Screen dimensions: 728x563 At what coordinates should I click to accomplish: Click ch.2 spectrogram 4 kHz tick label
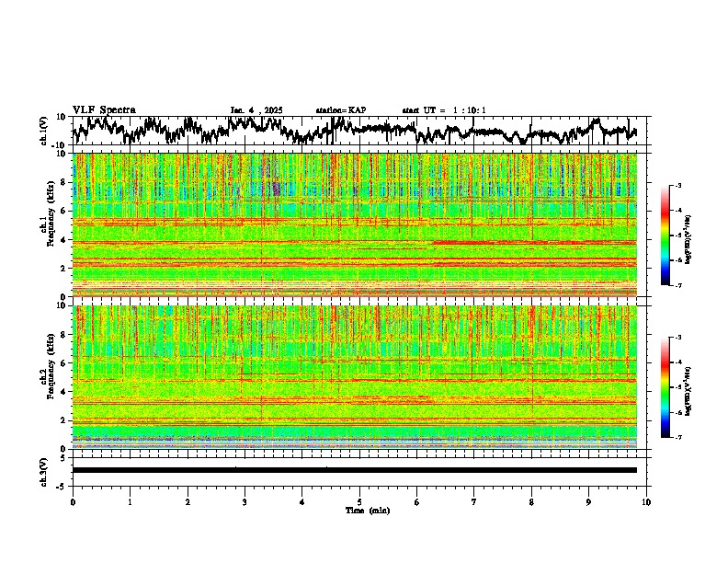(x=65, y=392)
